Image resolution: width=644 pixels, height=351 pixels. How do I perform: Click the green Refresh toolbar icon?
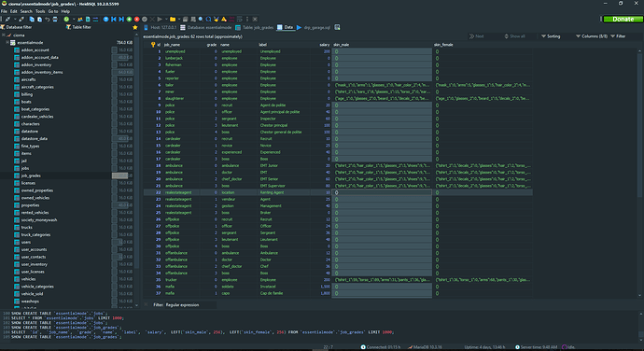(x=66, y=19)
